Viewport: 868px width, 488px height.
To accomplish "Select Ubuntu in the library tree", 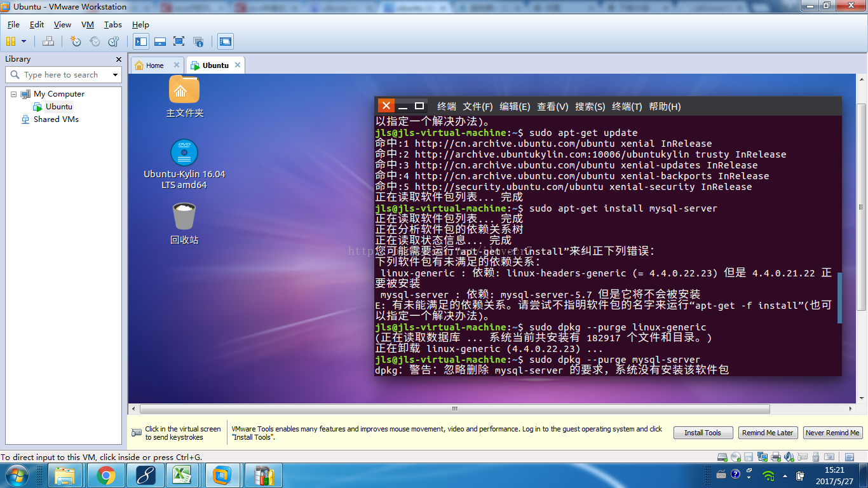I will (x=59, y=107).
